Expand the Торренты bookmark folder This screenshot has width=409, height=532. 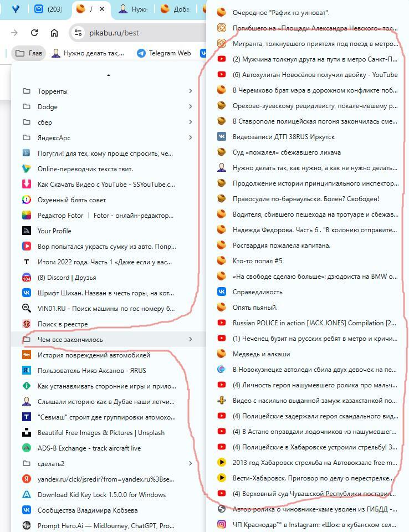point(53,91)
